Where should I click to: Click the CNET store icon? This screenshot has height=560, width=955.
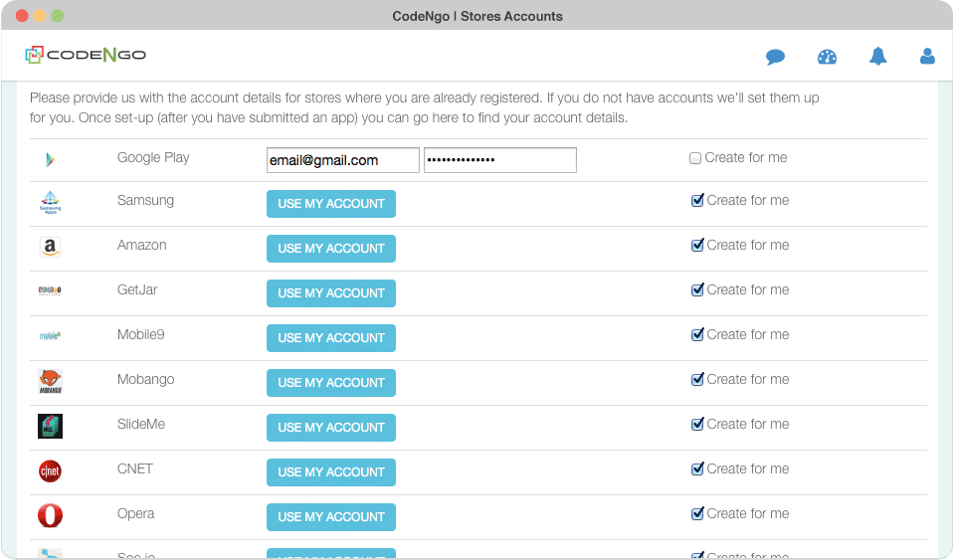[50, 471]
